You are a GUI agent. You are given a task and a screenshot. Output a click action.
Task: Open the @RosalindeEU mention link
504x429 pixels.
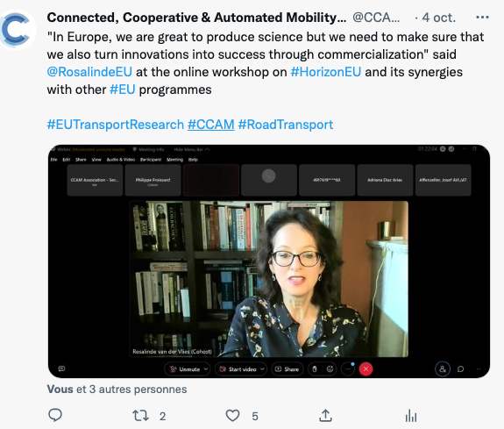coord(89,72)
